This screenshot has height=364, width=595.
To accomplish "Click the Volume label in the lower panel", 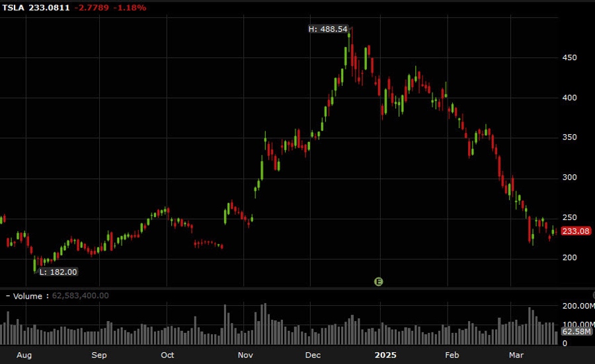I will point(27,296).
